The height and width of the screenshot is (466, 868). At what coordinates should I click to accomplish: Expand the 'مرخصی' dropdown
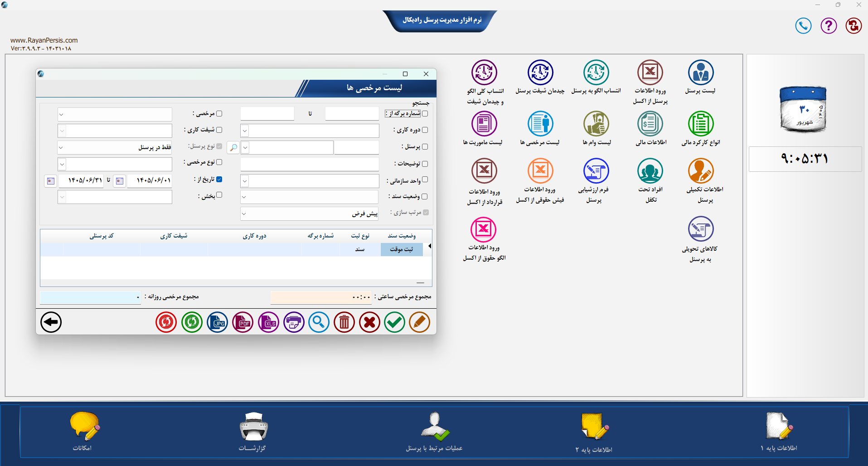tap(62, 115)
